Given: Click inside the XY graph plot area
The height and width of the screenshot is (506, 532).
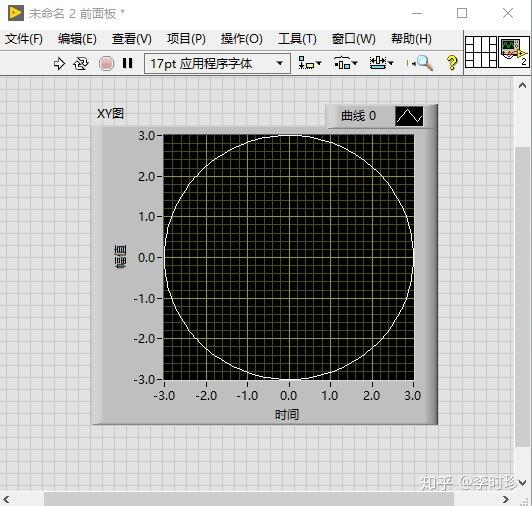Looking at the screenshot, I should pos(289,257).
